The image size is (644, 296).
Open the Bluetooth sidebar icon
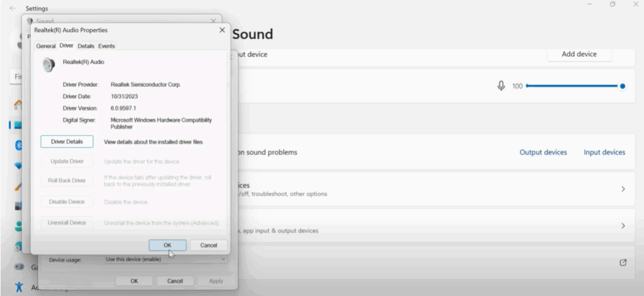tap(19, 145)
